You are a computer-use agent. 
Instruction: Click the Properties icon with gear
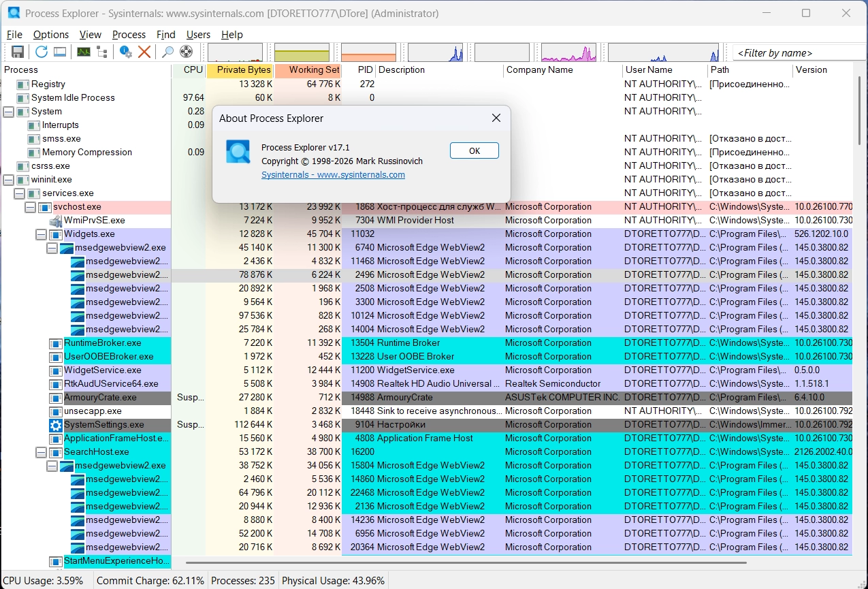(x=126, y=52)
